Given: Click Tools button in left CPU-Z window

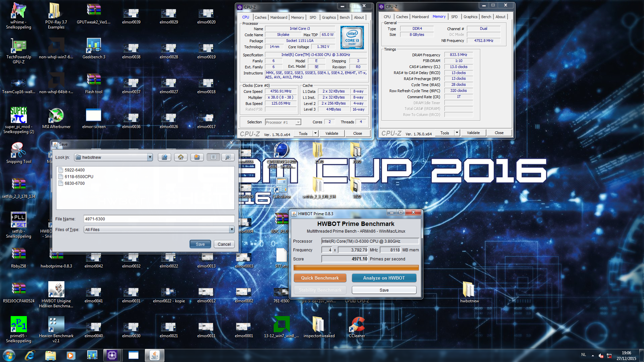Looking at the screenshot, I should tap(303, 133).
